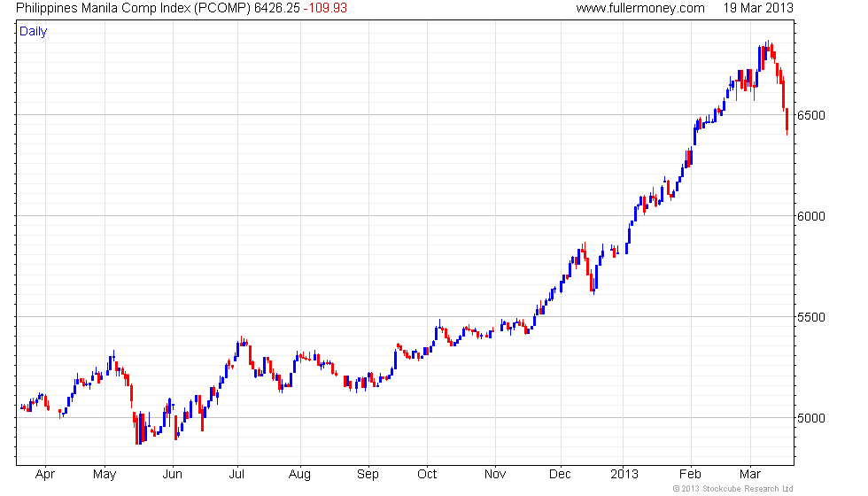Image resolution: width=868 pixels, height=496 pixels.
Task: Click the 2013 year axis label
Action: [x=624, y=475]
